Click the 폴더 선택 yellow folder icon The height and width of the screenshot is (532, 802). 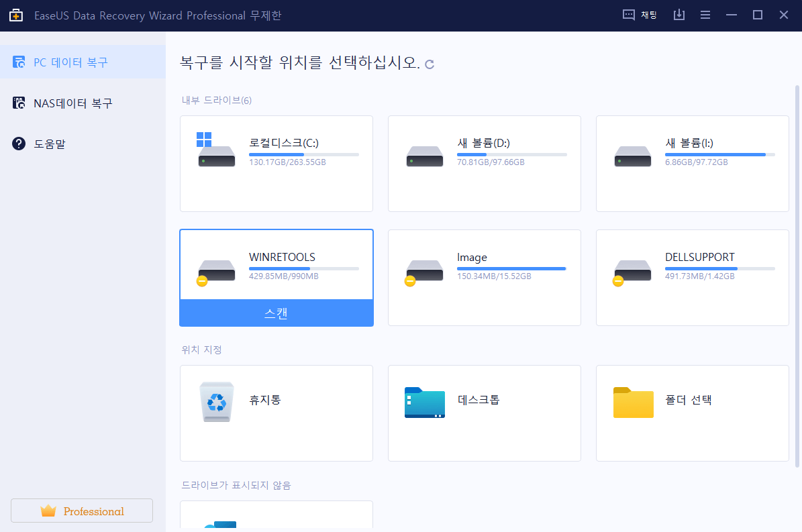click(634, 403)
